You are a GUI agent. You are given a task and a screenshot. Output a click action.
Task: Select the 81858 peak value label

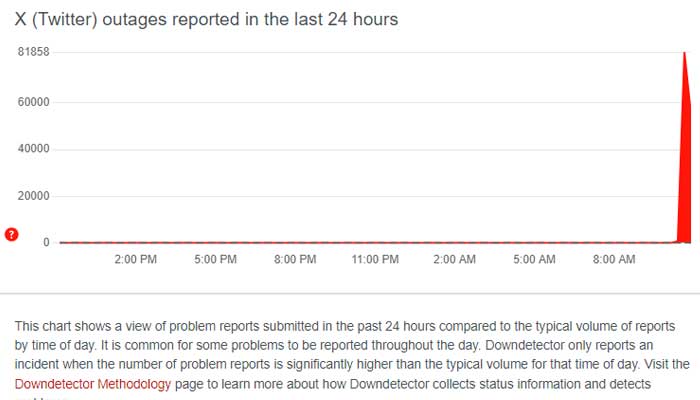[x=33, y=52]
